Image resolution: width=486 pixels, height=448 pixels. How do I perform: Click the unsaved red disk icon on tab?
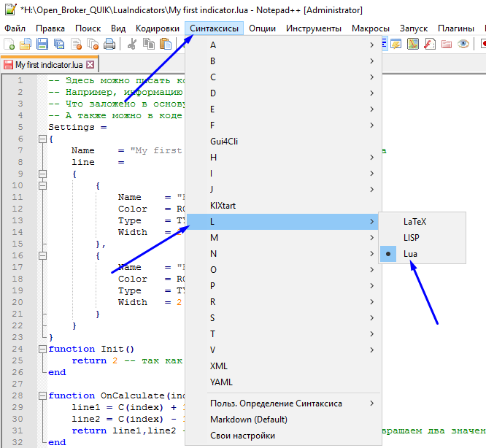point(8,65)
